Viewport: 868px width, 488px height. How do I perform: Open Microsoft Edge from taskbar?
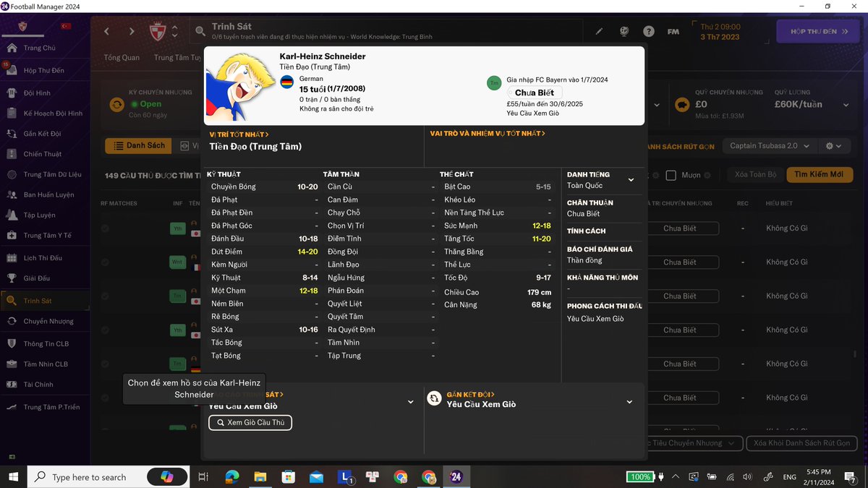click(232, 477)
